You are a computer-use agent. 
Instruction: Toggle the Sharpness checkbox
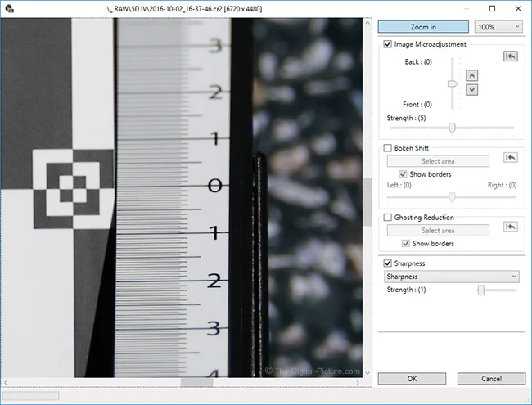click(387, 263)
